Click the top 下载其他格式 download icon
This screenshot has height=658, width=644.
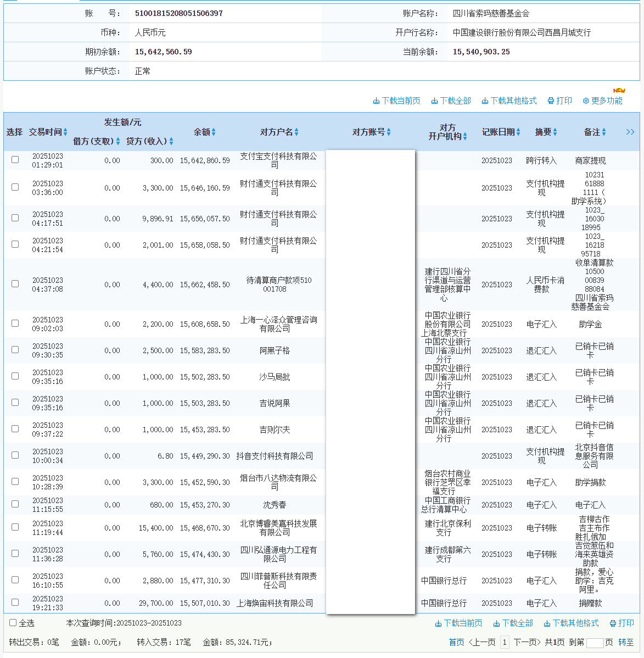pyautogui.click(x=485, y=101)
